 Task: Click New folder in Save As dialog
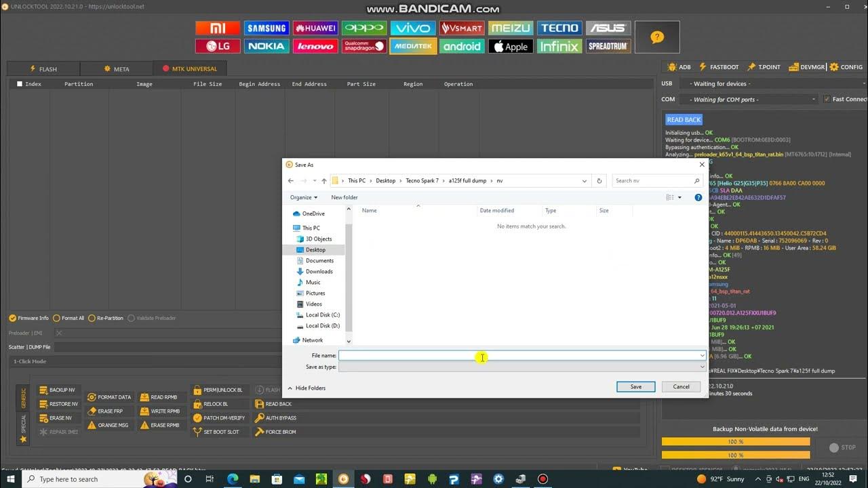point(344,197)
